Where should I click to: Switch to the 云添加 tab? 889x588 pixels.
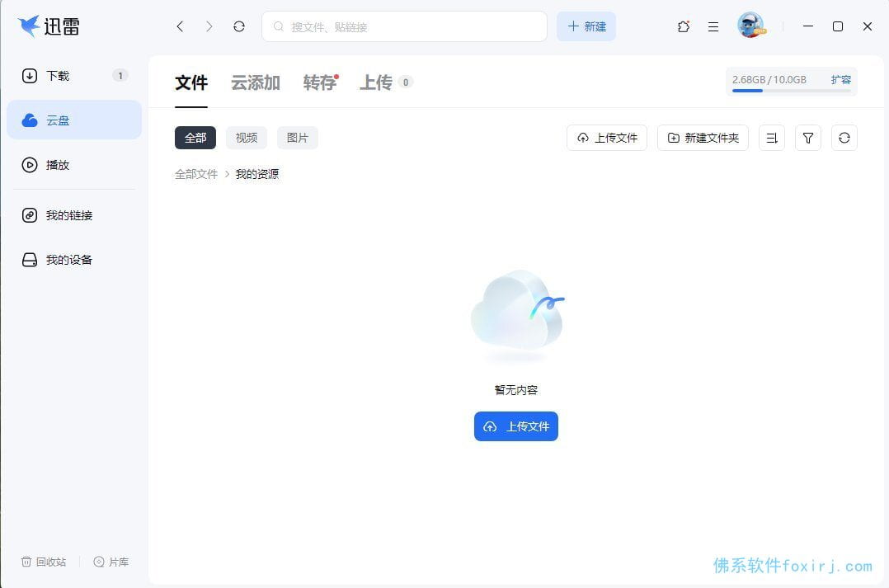coord(255,82)
